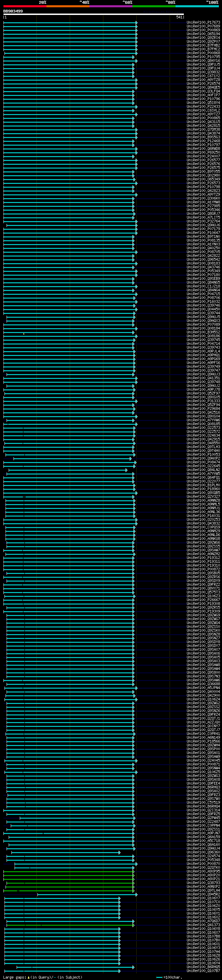Click the red ~20% identity legend segment
The height and width of the screenshot is (980, 222).
(x=25, y=6)
